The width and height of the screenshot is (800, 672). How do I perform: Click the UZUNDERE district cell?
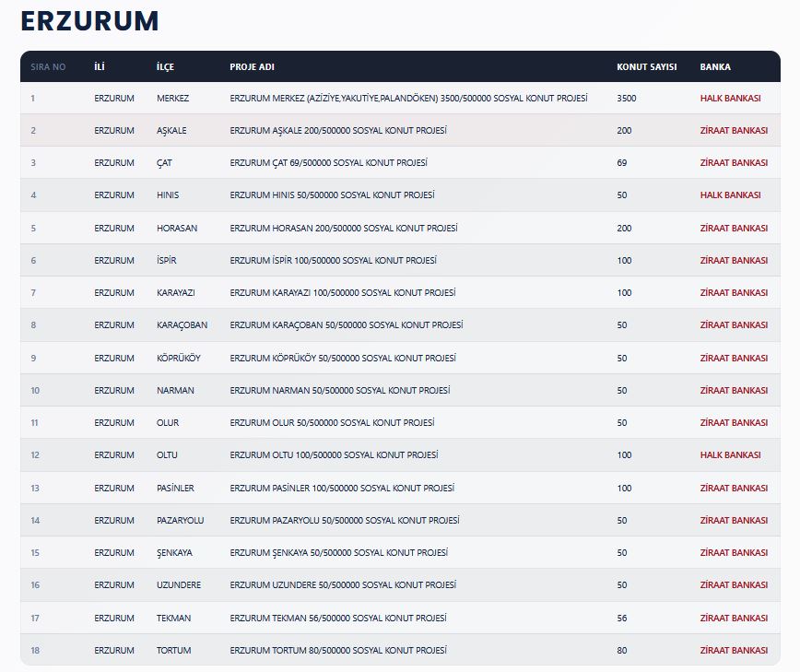(x=179, y=584)
